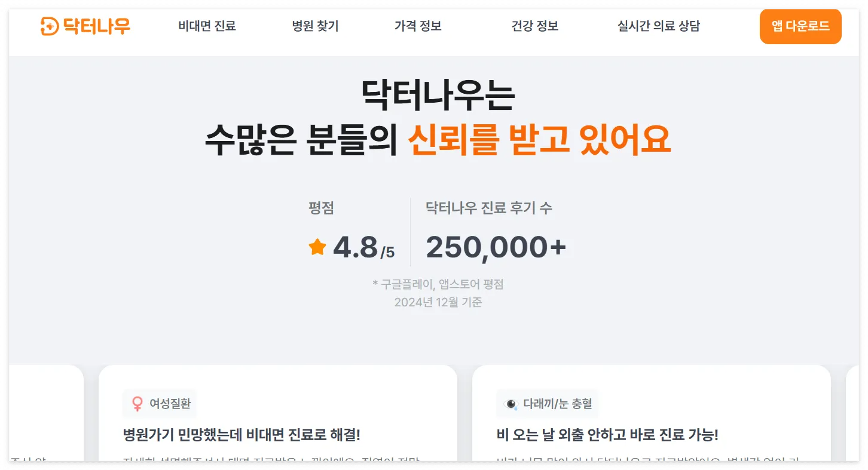
Task: Click the orange headline text '신뢰를 받고 있어요'
Action: (539, 139)
